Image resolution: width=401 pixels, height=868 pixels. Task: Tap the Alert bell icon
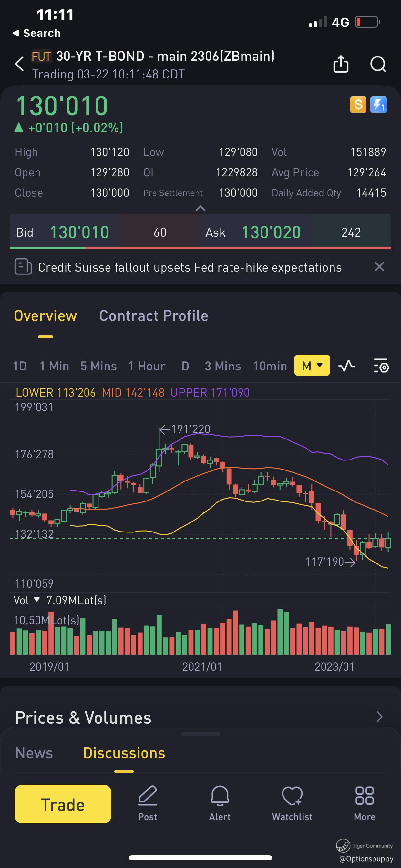[x=220, y=803]
